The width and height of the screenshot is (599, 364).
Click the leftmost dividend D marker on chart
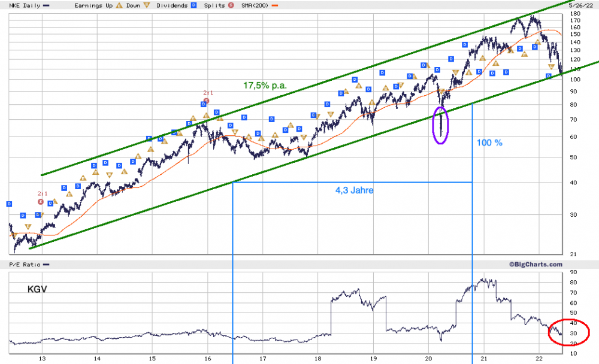click(x=9, y=204)
